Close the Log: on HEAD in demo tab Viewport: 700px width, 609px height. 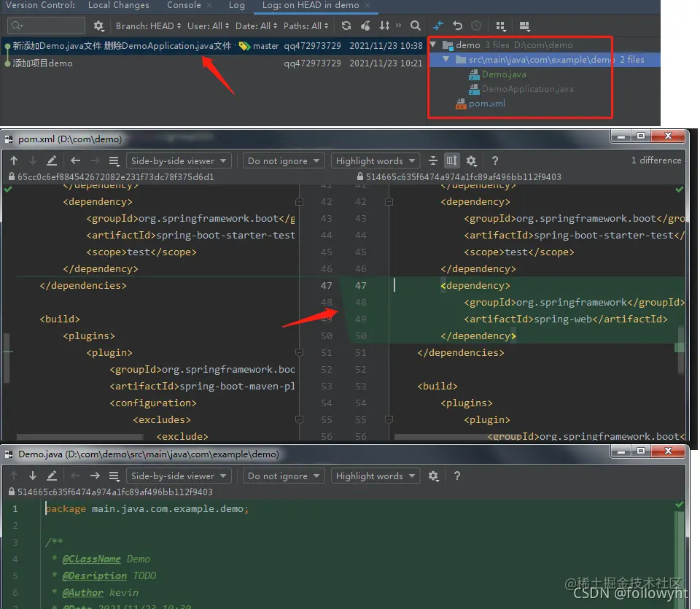367,5
